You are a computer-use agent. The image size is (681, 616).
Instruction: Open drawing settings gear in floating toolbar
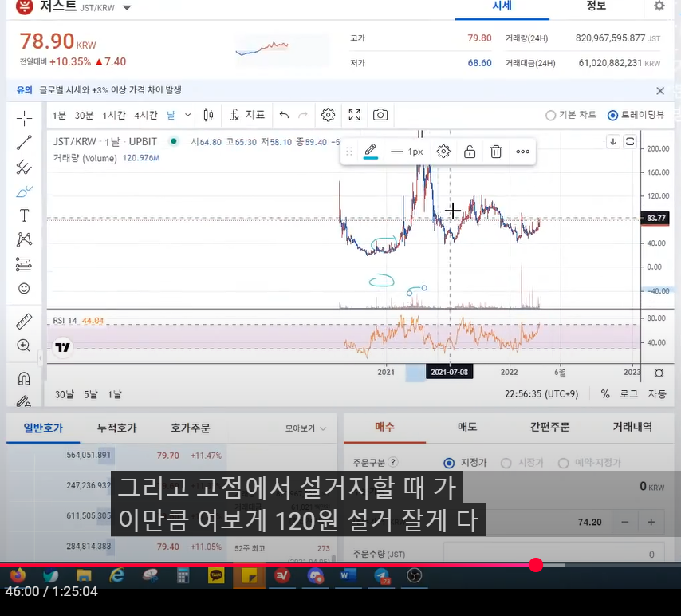point(443,152)
